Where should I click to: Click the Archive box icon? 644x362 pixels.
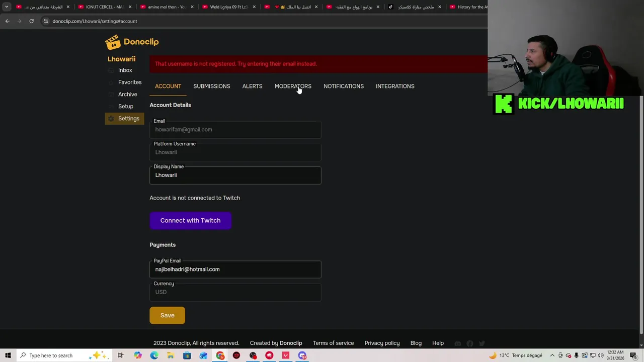pyautogui.click(x=111, y=95)
